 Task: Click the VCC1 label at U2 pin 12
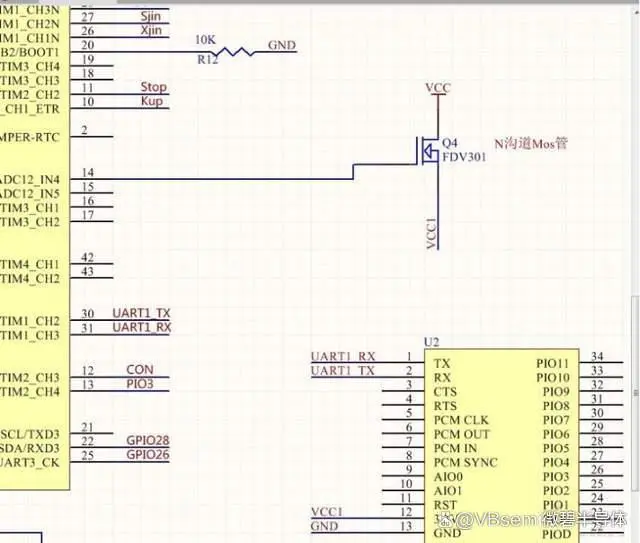coord(327,512)
